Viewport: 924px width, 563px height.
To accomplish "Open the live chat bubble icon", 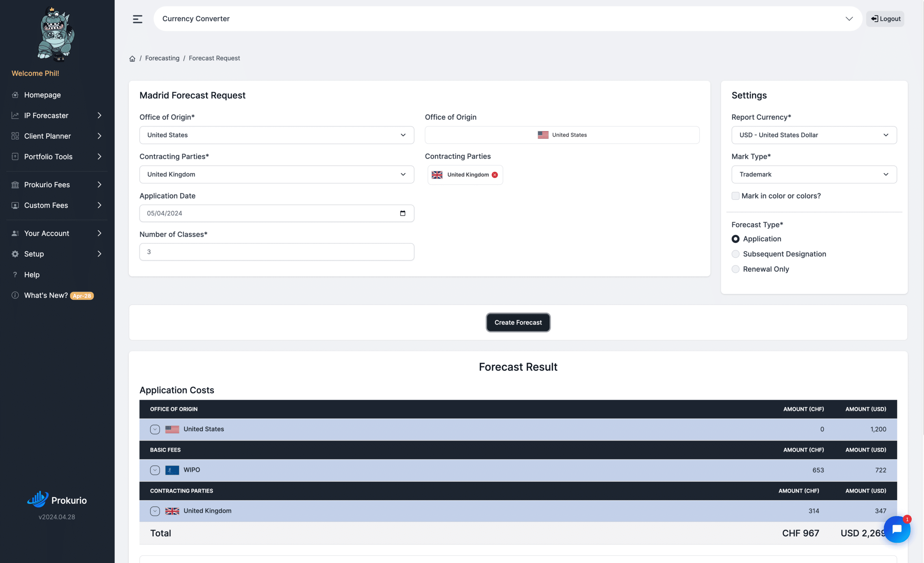I will pyautogui.click(x=897, y=529).
